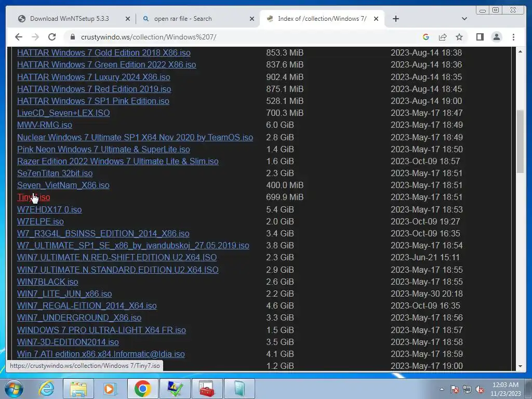Open Razer Edition 2022 Windows 7 link
Screen dimensions: 532x399
118,161
